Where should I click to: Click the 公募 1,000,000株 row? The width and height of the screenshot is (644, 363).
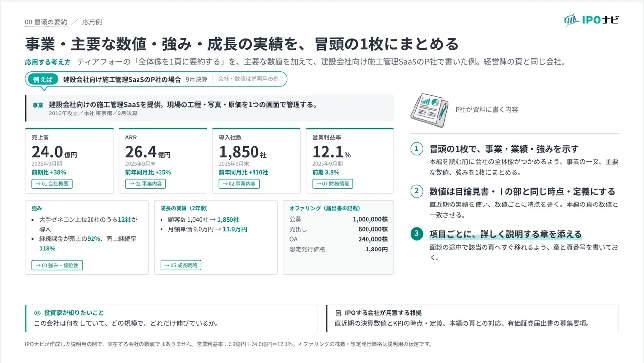[338, 219]
